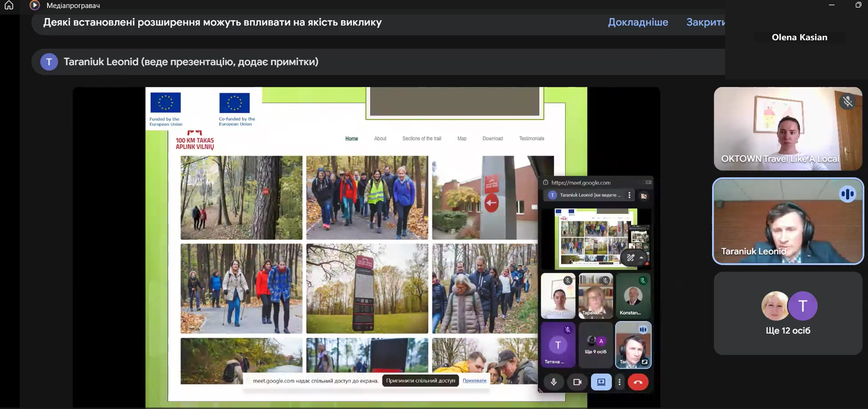Click the audio indicator on Taraniuk Leonid tile
868x409 pixels.
[847, 194]
